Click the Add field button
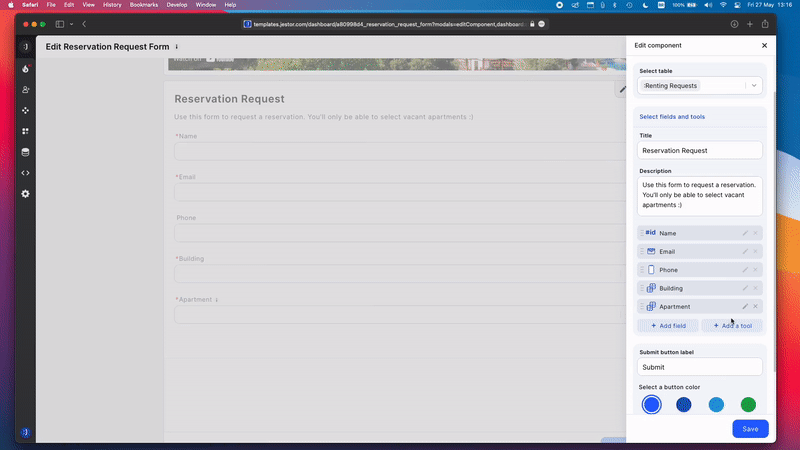800x450 pixels. (x=668, y=326)
